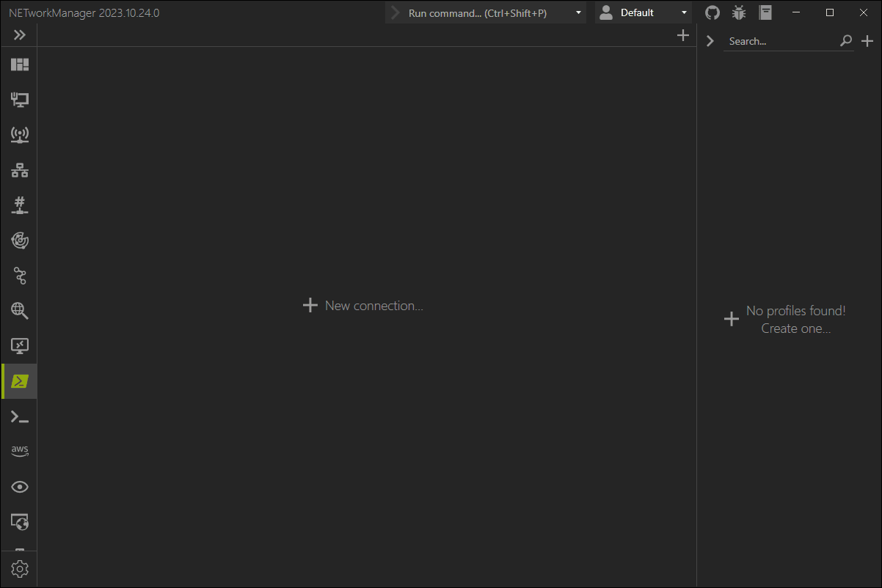Open the Traceroute tool
The height and width of the screenshot is (588, 882).
pos(20,276)
